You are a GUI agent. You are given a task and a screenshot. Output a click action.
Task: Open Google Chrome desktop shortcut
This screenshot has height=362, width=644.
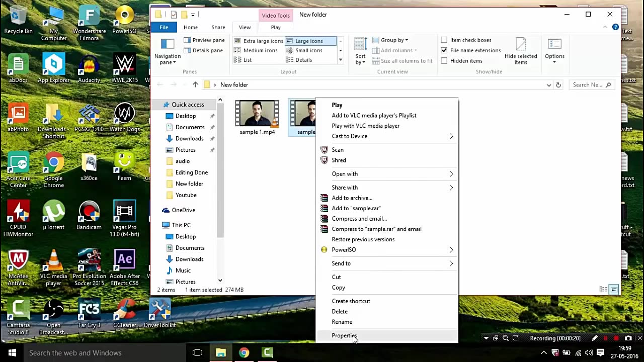pos(53,170)
